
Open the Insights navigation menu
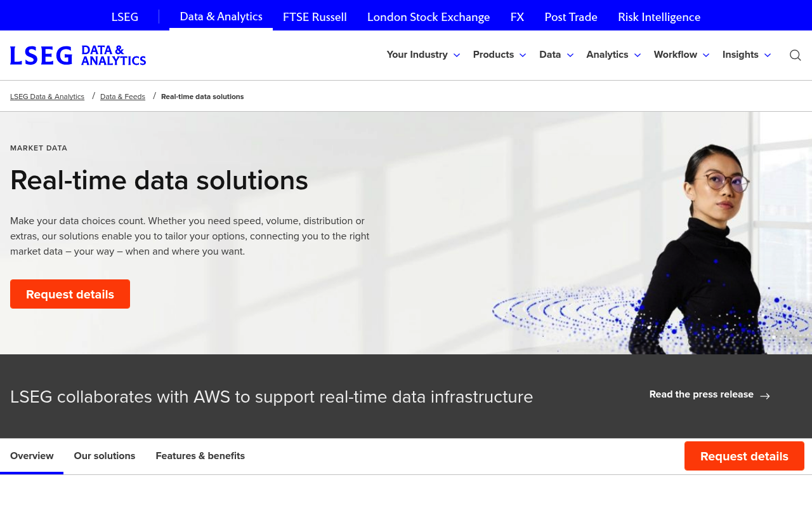(740, 55)
